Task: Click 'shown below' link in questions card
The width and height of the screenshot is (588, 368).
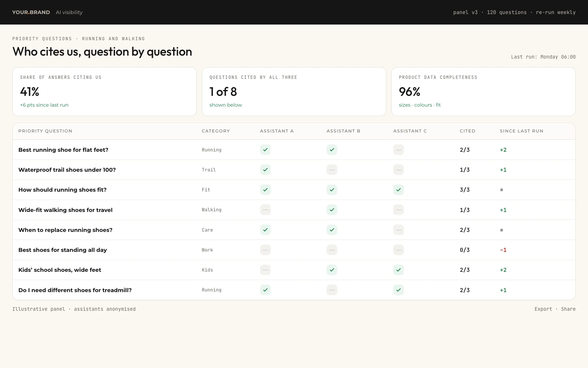Action: [x=226, y=105]
